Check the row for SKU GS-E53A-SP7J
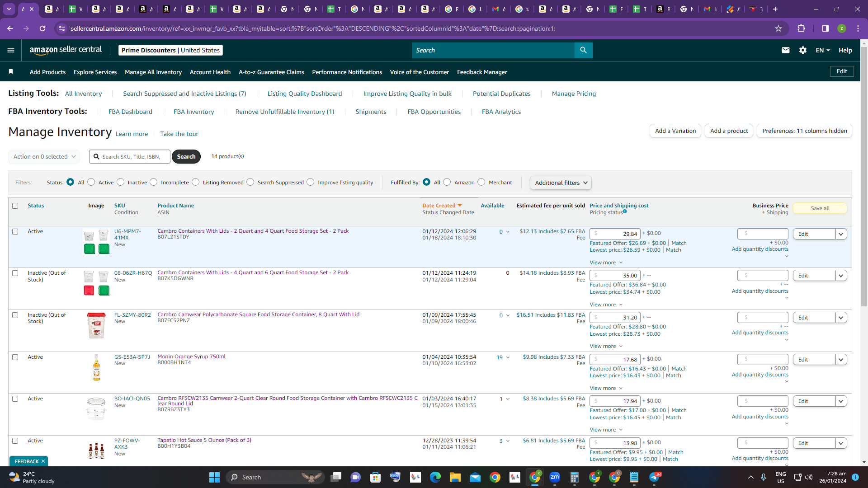 pyautogui.click(x=15, y=357)
